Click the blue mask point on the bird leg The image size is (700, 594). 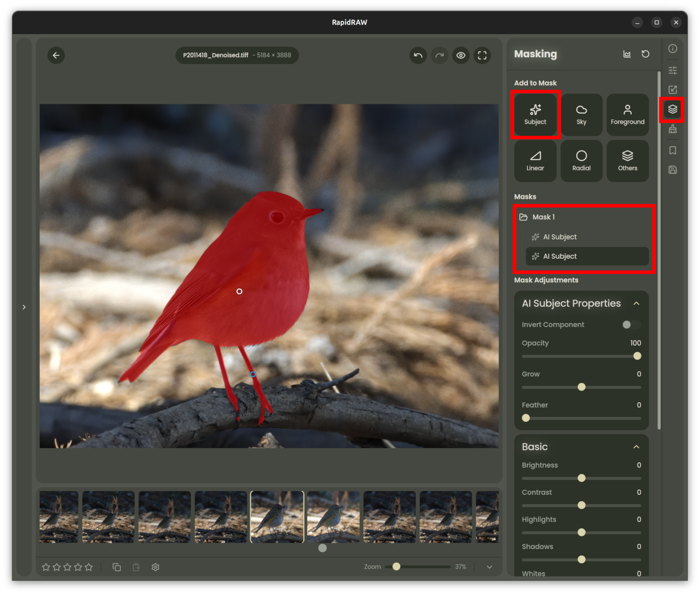tap(253, 374)
